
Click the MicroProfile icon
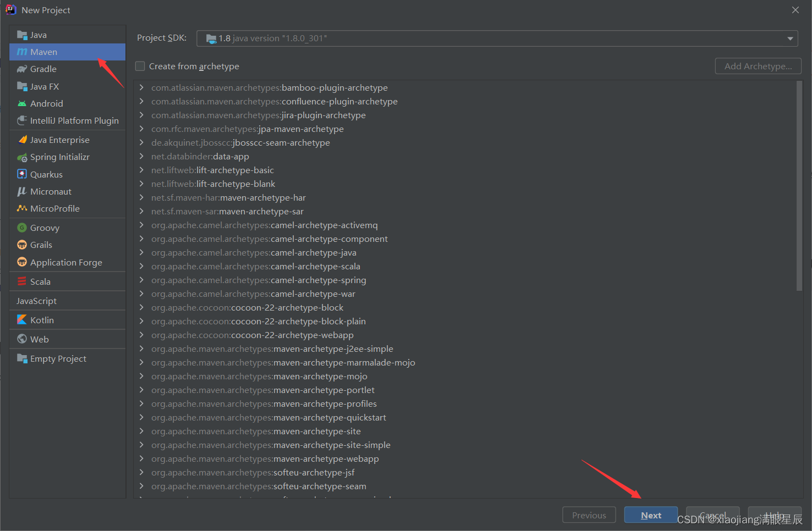point(22,208)
